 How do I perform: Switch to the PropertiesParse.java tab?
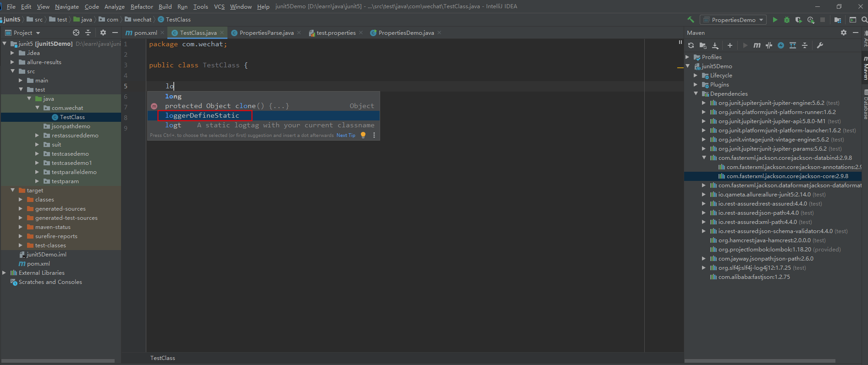[266, 33]
